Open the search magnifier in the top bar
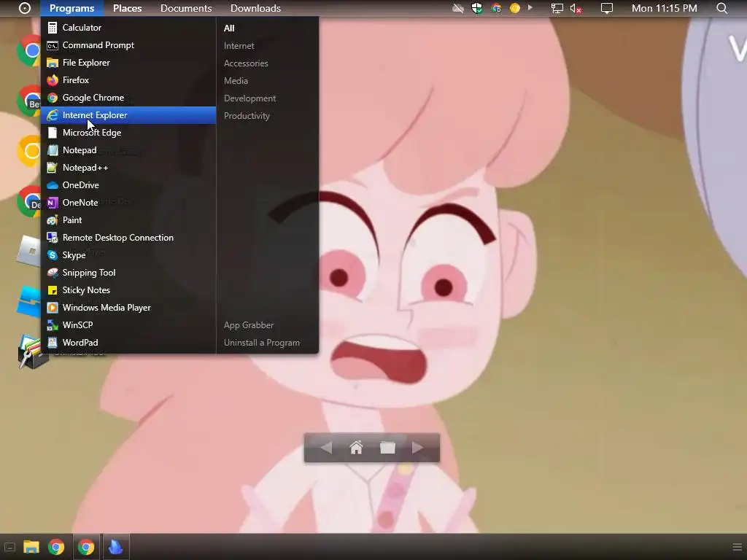The width and height of the screenshot is (747, 560). click(x=721, y=8)
